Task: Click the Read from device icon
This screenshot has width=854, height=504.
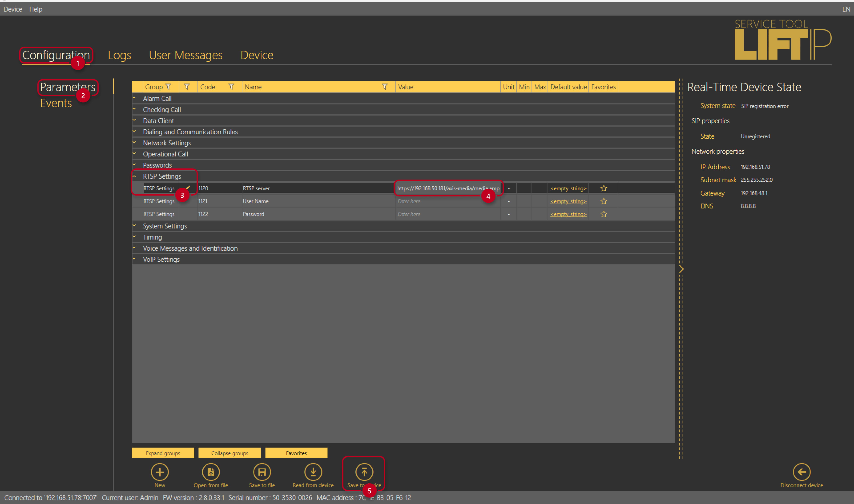Action: pyautogui.click(x=313, y=472)
